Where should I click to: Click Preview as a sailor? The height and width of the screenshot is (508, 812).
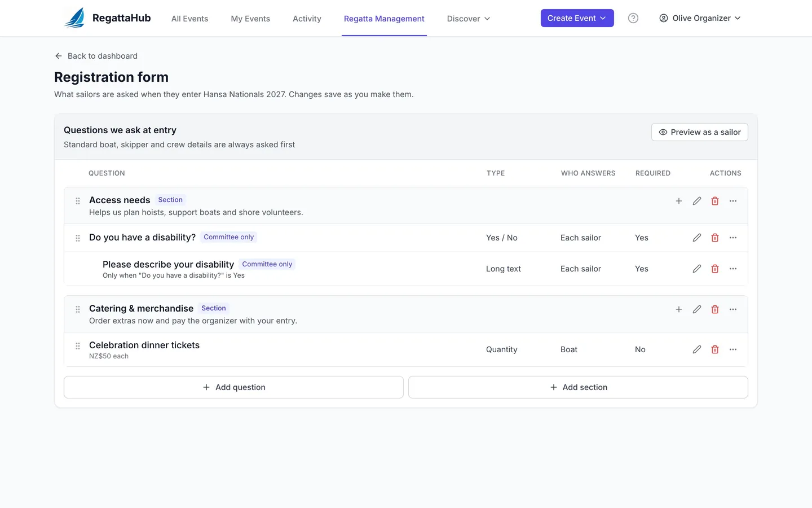coord(700,132)
